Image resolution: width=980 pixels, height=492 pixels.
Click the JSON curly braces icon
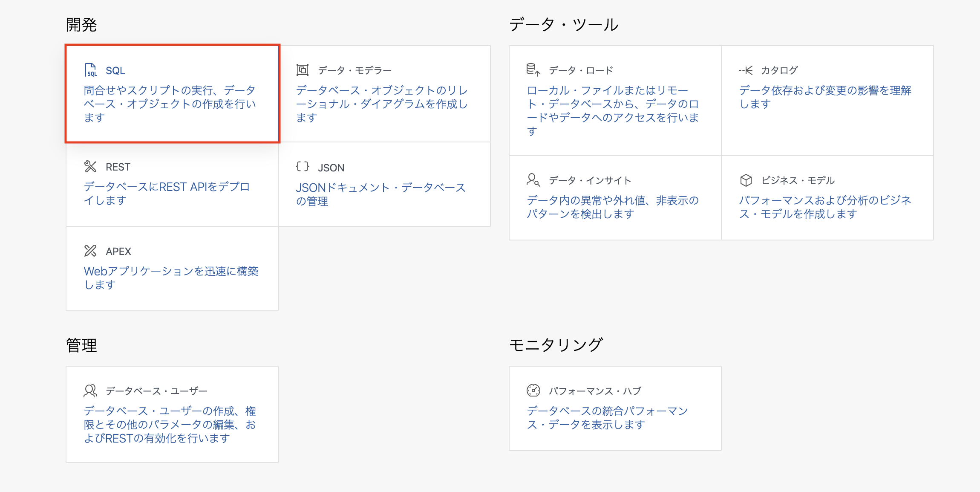[303, 166]
